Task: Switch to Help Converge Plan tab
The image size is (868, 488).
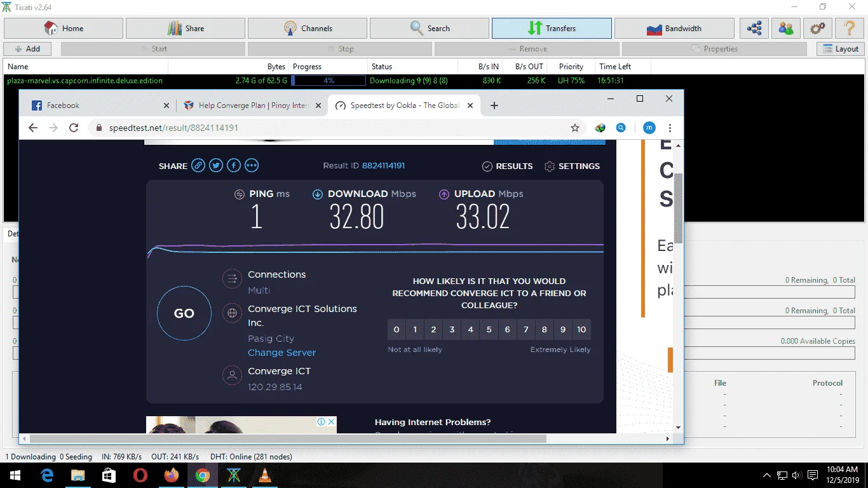Action: click(252, 105)
